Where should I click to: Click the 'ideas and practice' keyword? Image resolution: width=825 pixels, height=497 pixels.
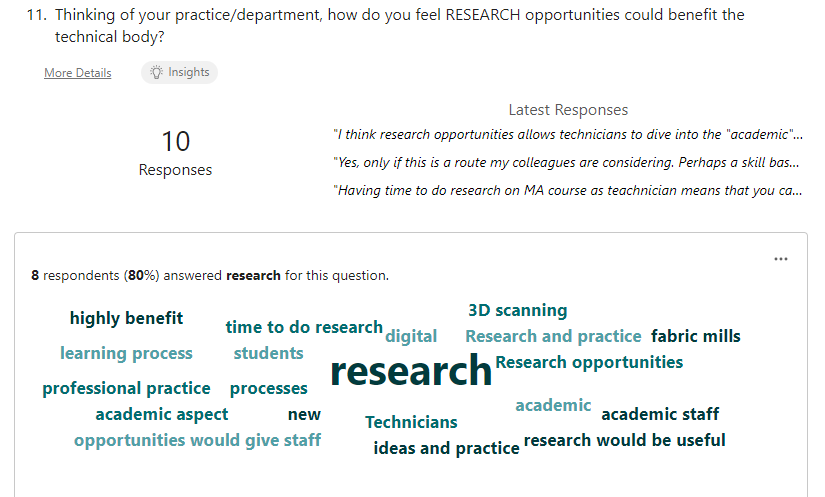[x=446, y=448]
